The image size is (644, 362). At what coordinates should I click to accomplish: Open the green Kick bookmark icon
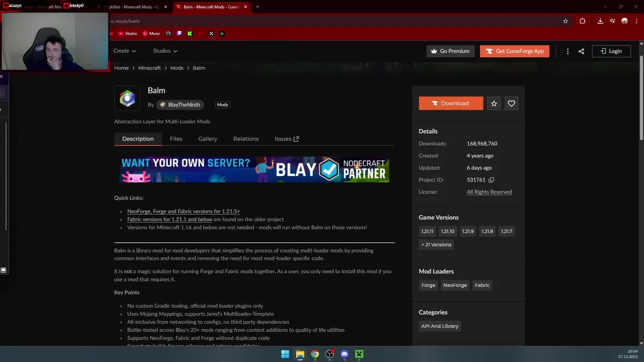[190, 34]
